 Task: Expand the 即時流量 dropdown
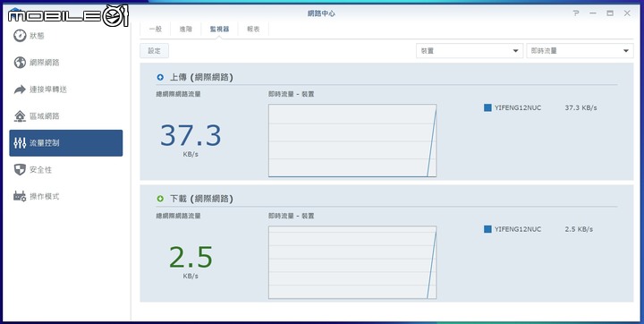click(x=580, y=51)
